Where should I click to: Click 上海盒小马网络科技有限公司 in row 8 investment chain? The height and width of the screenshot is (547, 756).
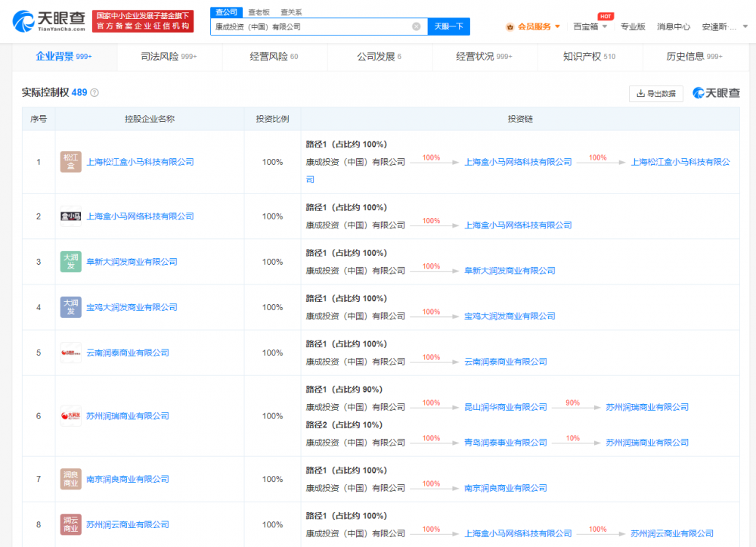point(518,533)
